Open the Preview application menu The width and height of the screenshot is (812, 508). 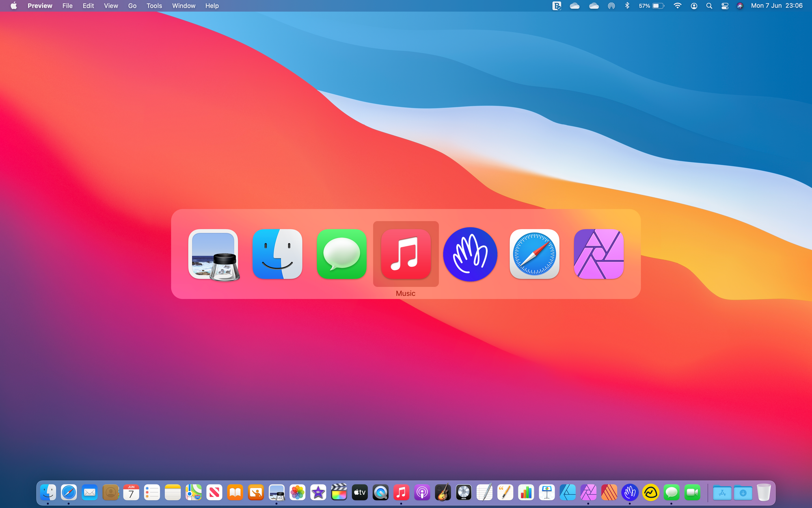point(40,6)
